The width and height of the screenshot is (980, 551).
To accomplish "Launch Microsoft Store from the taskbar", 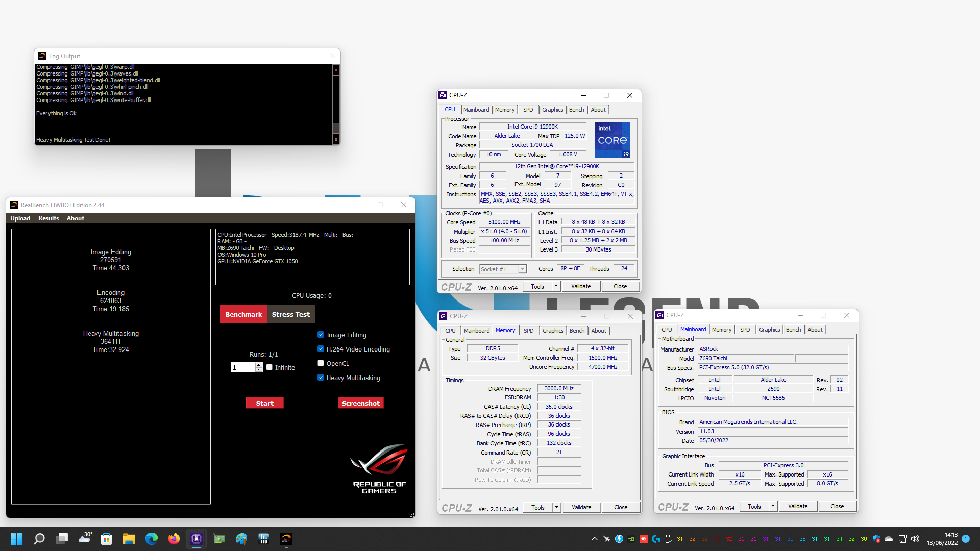I will (x=107, y=539).
